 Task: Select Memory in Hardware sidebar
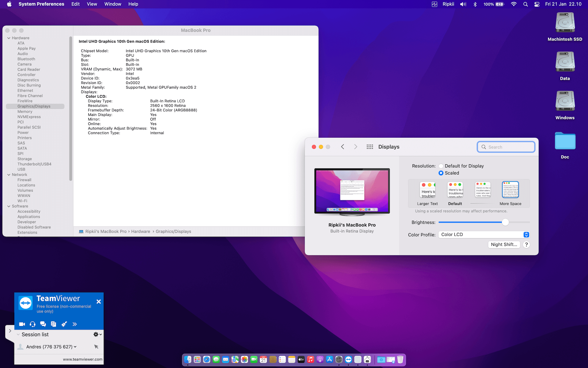25,112
